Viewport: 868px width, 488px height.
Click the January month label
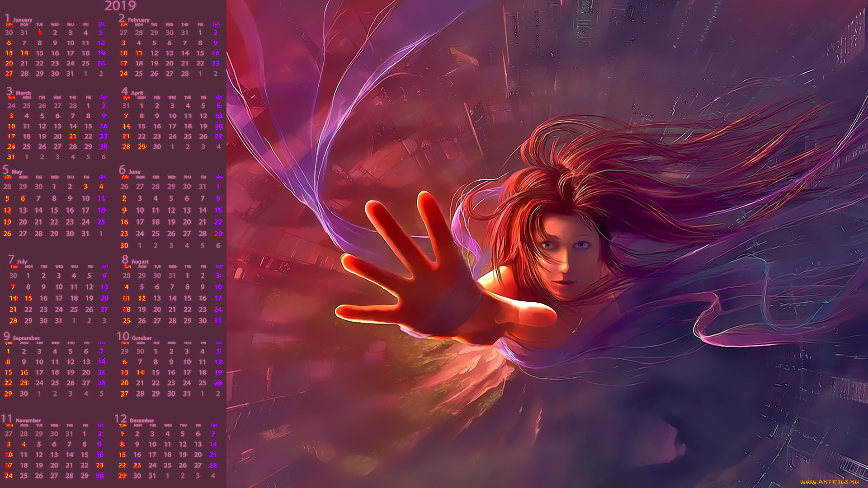[x=22, y=20]
